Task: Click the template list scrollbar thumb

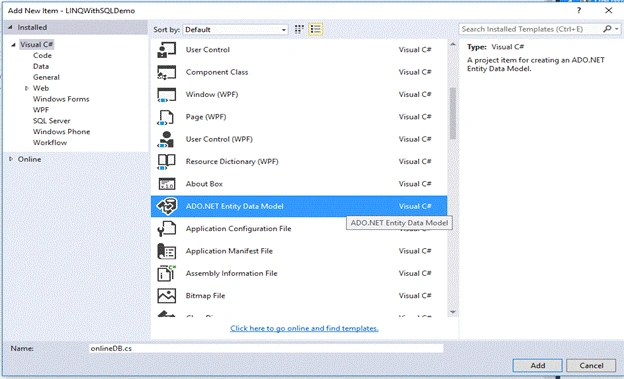Action: (453, 113)
